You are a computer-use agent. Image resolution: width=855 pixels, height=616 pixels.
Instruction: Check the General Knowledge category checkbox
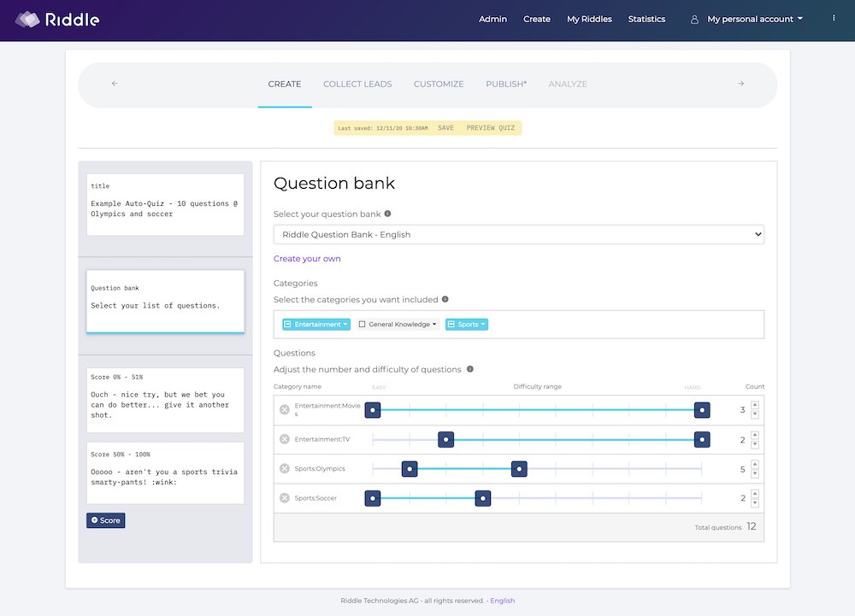[x=362, y=324]
